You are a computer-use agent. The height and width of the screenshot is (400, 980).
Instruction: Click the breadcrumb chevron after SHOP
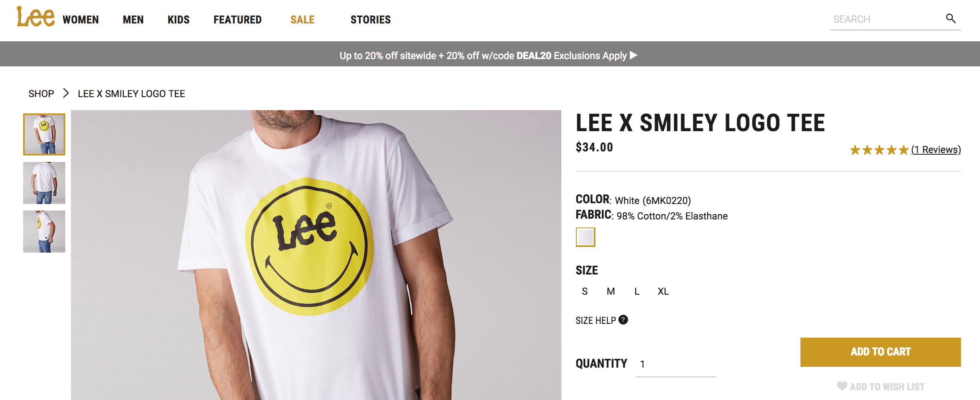(x=66, y=94)
